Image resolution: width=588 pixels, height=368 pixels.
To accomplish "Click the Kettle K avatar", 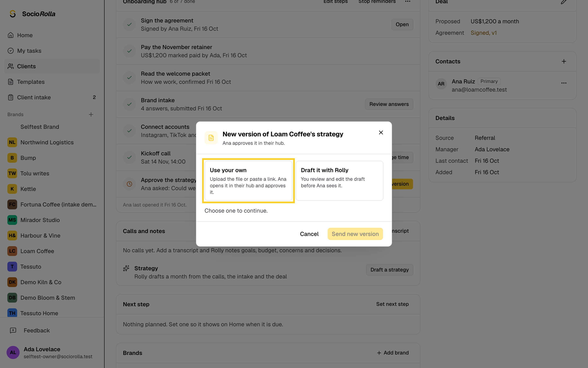I will [12, 189].
